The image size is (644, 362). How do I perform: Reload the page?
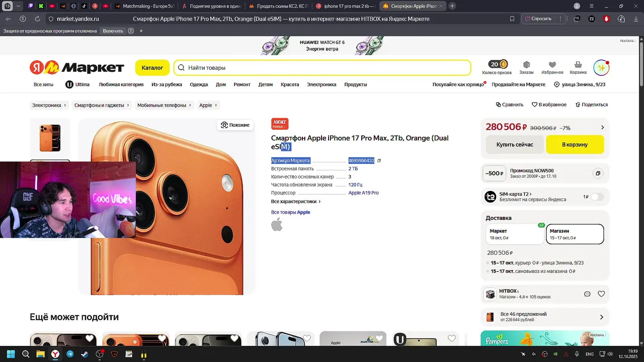click(x=37, y=19)
